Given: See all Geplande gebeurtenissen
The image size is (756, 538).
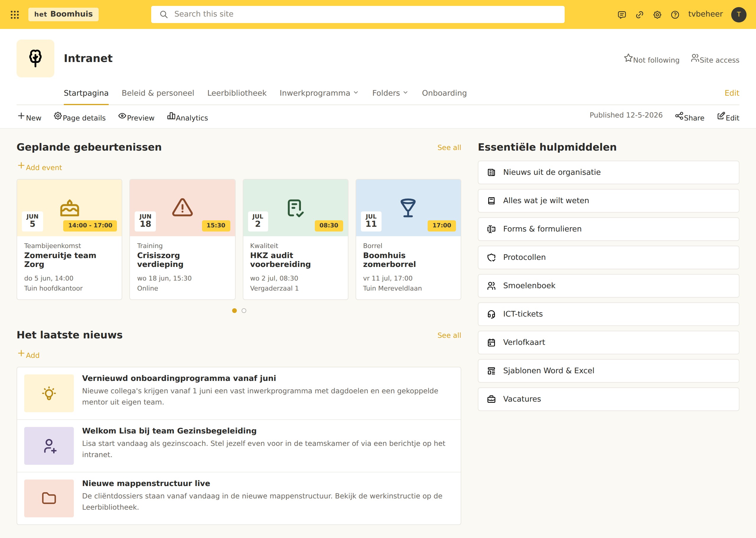Looking at the screenshot, I should tap(449, 148).
